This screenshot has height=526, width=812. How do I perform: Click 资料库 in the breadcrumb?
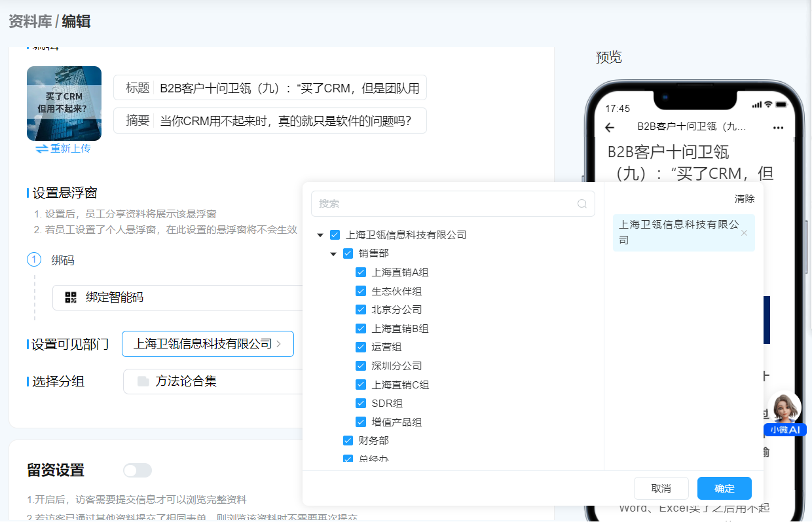click(30, 22)
